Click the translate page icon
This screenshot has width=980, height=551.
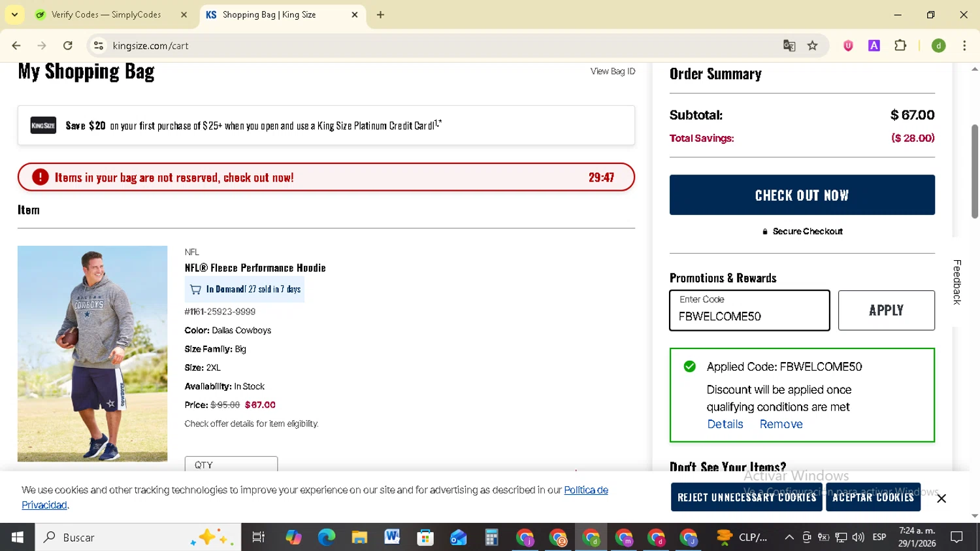click(789, 46)
